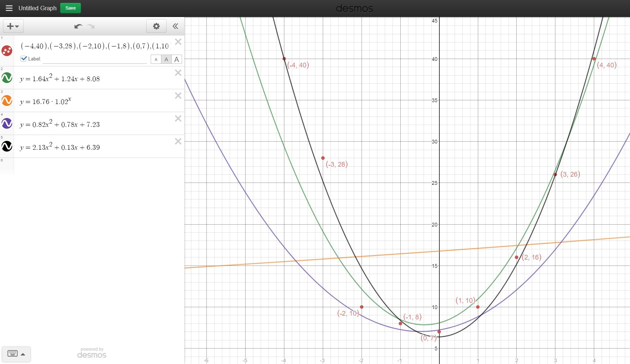Click the Untitled Graph title
The image size is (630, 364).
37,8
